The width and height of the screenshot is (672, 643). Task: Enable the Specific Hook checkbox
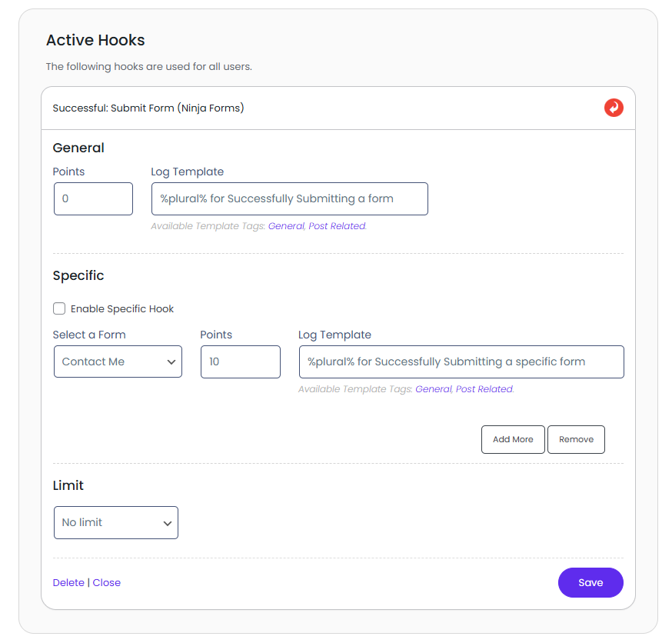click(x=59, y=309)
